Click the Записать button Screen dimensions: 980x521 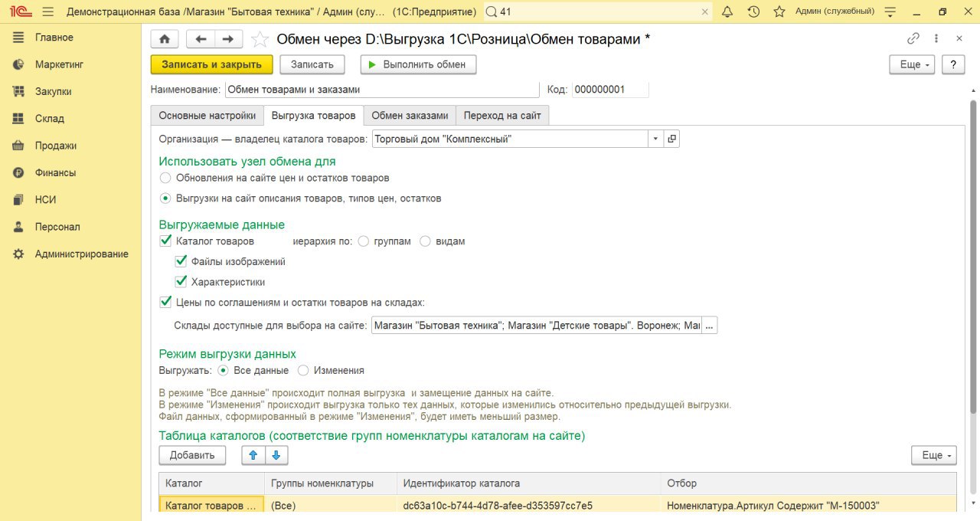tap(312, 64)
